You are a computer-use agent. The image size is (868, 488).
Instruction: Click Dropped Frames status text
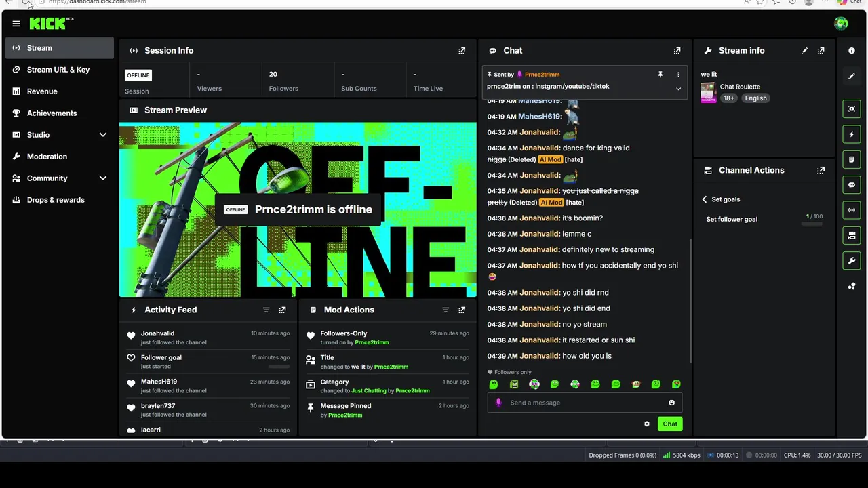623,455
